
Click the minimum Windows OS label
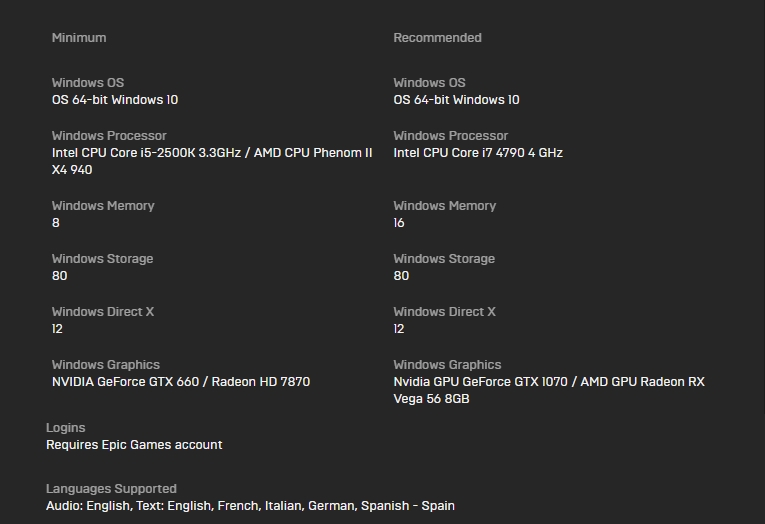(88, 82)
